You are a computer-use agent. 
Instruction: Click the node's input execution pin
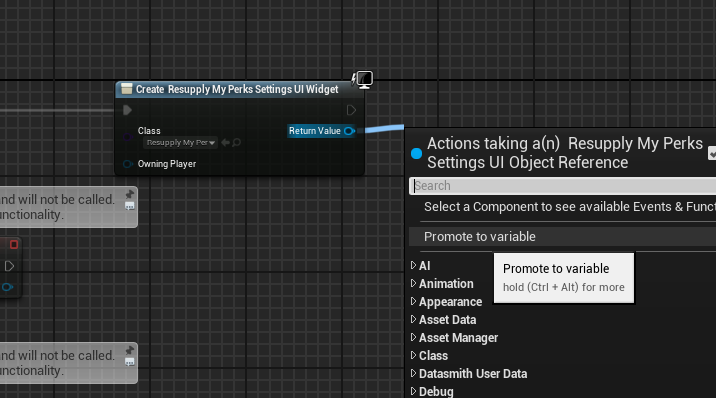coord(127,110)
